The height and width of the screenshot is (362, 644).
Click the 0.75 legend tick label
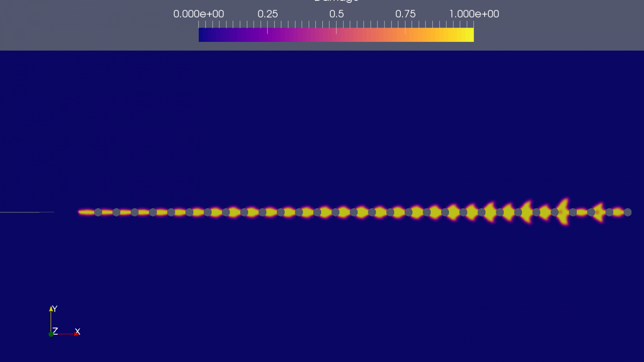405,14
